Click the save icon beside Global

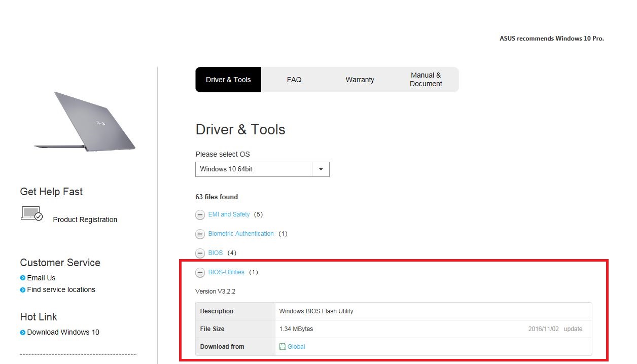click(282, 347)
